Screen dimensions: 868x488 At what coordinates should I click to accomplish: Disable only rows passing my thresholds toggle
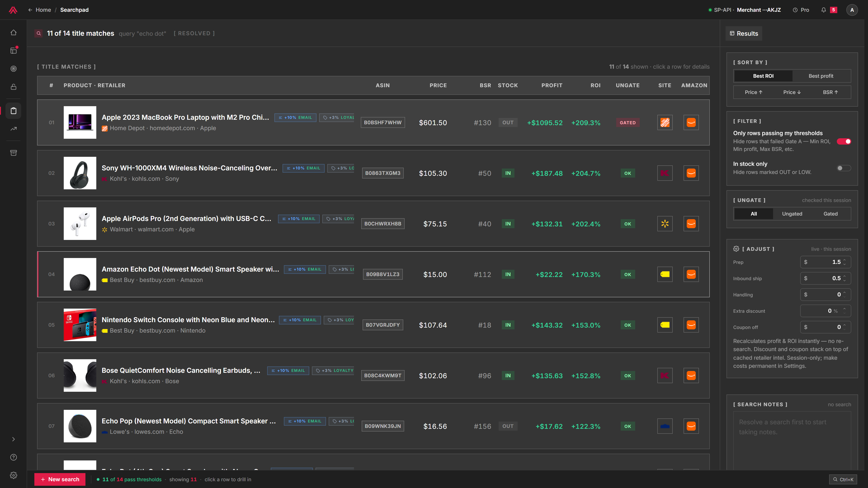[844, 141]
